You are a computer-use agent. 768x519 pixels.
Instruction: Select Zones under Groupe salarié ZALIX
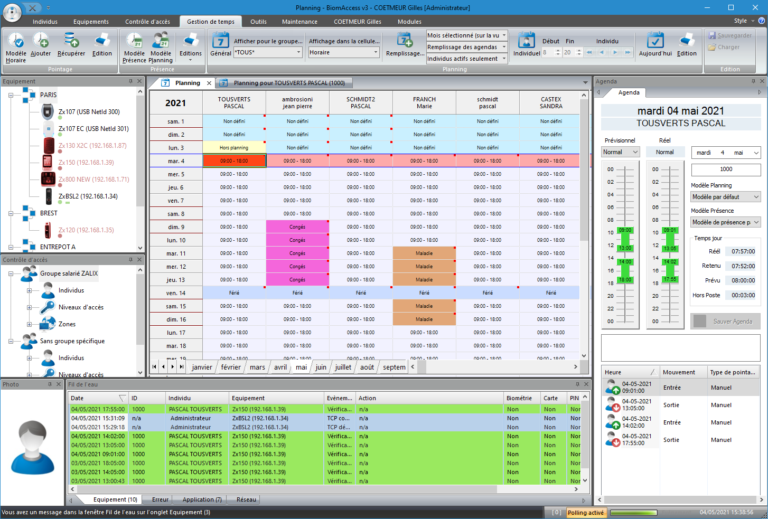67,324
